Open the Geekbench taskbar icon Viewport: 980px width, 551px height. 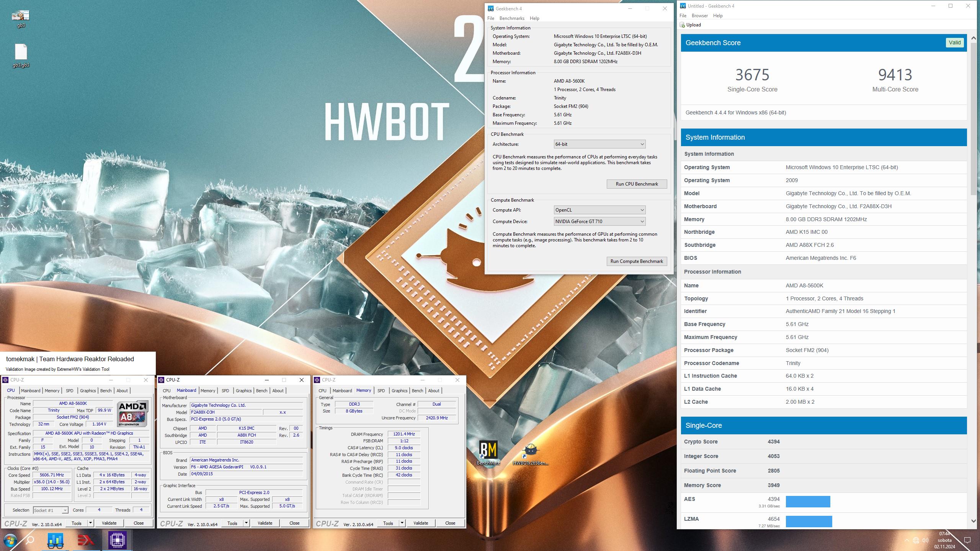coord(56,540)
